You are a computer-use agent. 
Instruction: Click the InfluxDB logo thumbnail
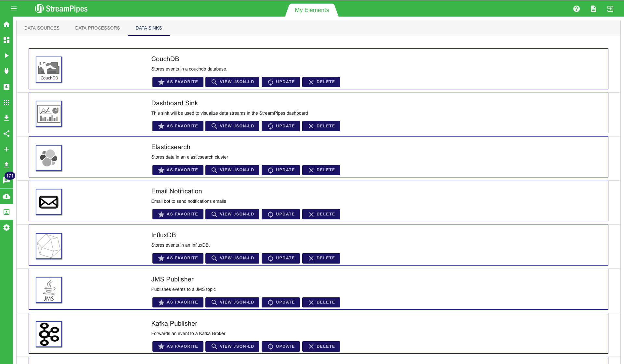coord(49,246)
